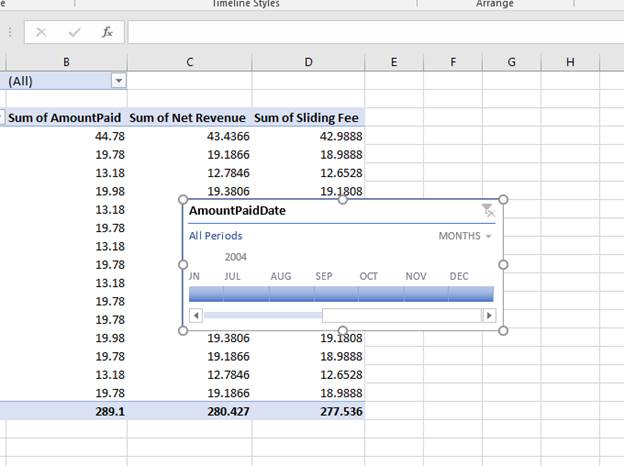Click the formula bar Enter checkmark icon
The width and height of the screenshot is (624, 466).
[74, 32]
